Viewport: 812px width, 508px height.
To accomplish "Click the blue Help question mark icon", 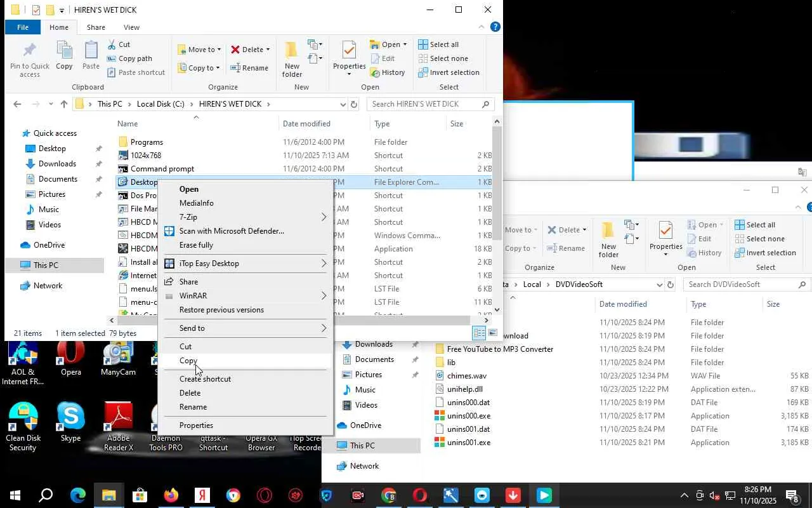I will (x=495, y=27).
